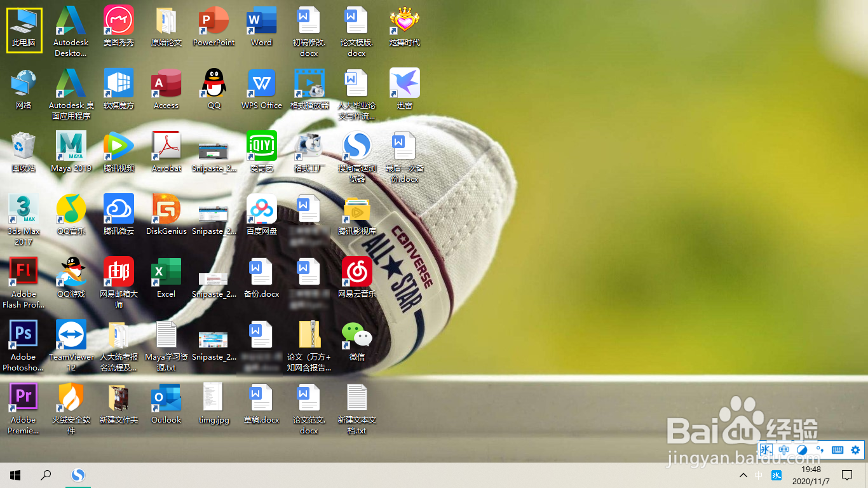The image size is (868, 488).
Task: Select the 论文范文.docx file
Action: pos(309,409)
